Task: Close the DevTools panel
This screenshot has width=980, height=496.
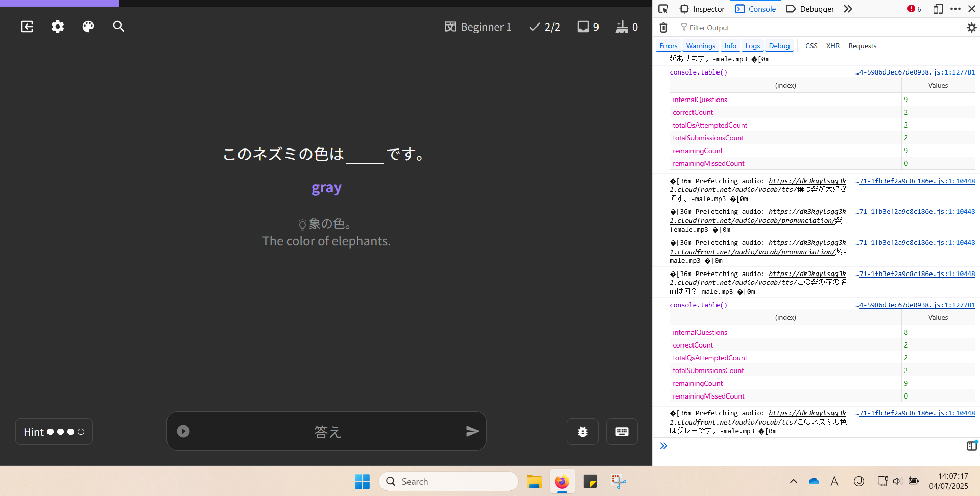Action: coord(972,9)
